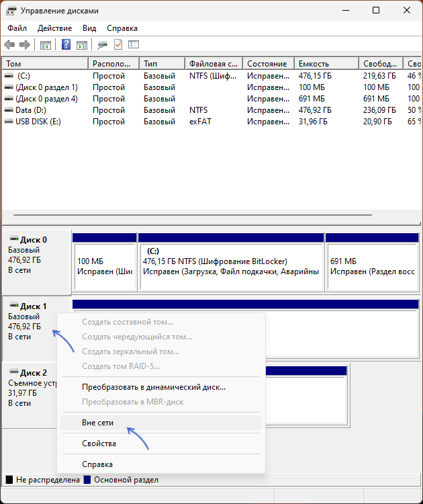Open help via blue question mark icon
Image resolution: width=423 pixels, height=504 pixels.
tap(66, 44)
